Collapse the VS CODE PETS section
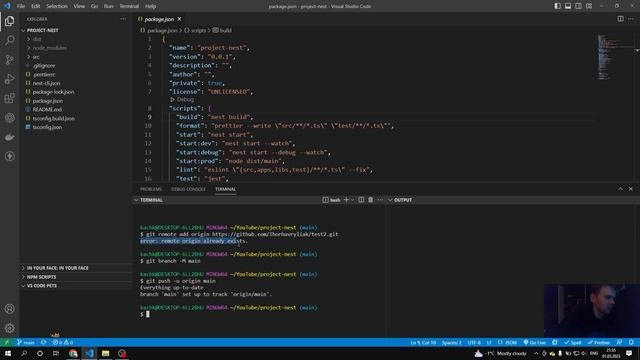 click(x=42, y=286)
